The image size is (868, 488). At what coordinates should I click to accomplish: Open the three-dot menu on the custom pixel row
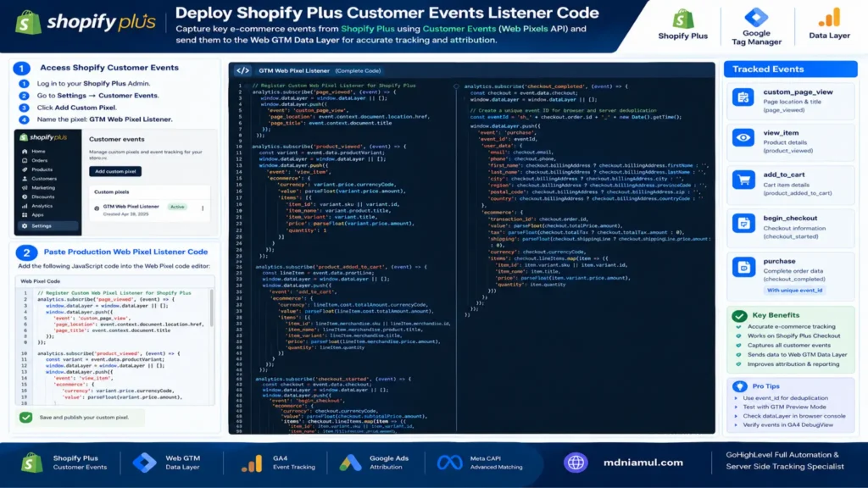pyautogui.click(x=203, y=208)
